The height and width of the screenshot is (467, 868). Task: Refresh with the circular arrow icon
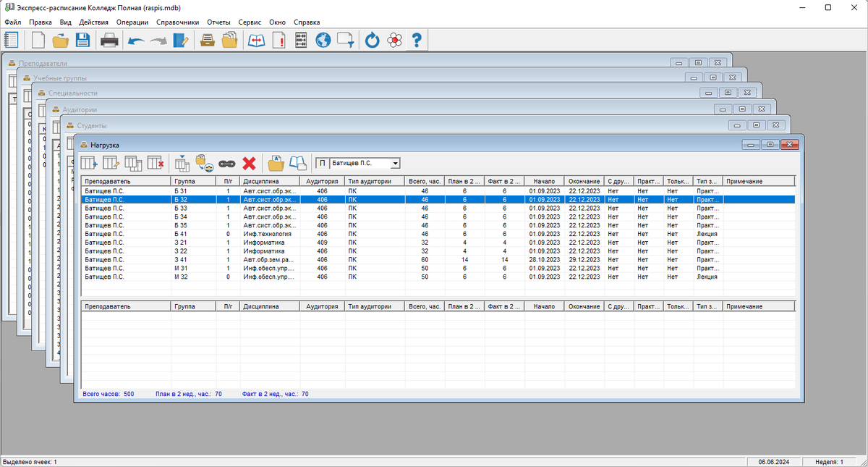click(x=372, y=40)
